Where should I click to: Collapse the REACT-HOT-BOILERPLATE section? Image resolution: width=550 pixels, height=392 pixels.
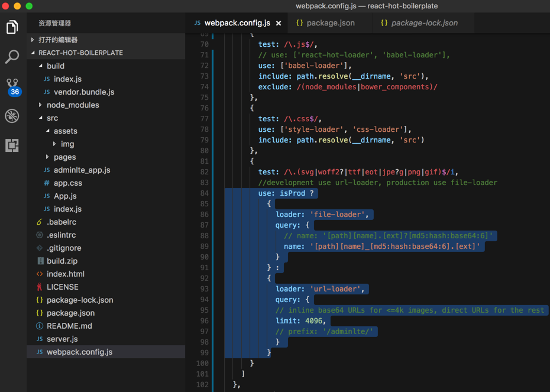[80, 53]
